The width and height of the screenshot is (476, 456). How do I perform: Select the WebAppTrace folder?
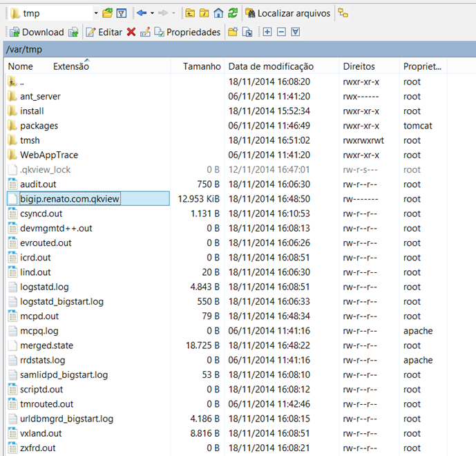pyautogui.click(x=48, y=155)
